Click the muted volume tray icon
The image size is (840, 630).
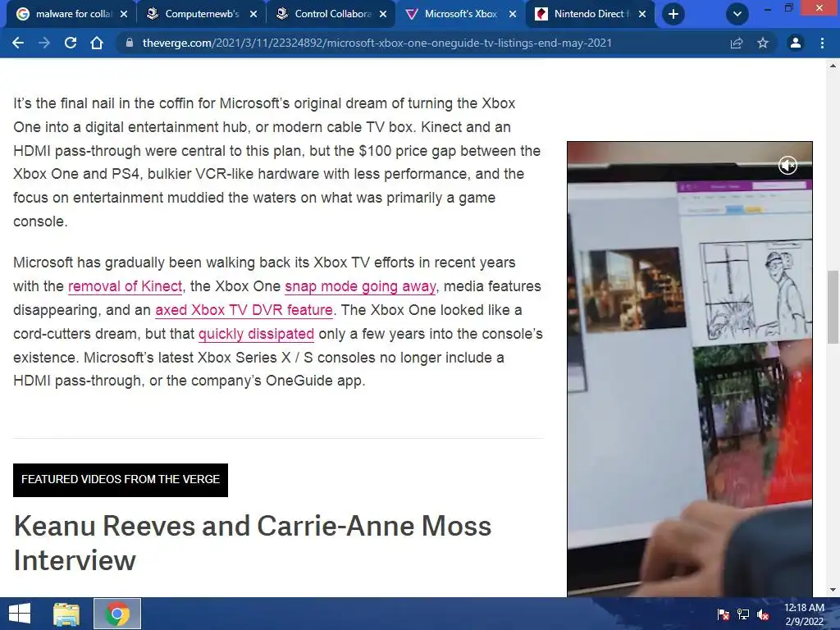[764, 614]
